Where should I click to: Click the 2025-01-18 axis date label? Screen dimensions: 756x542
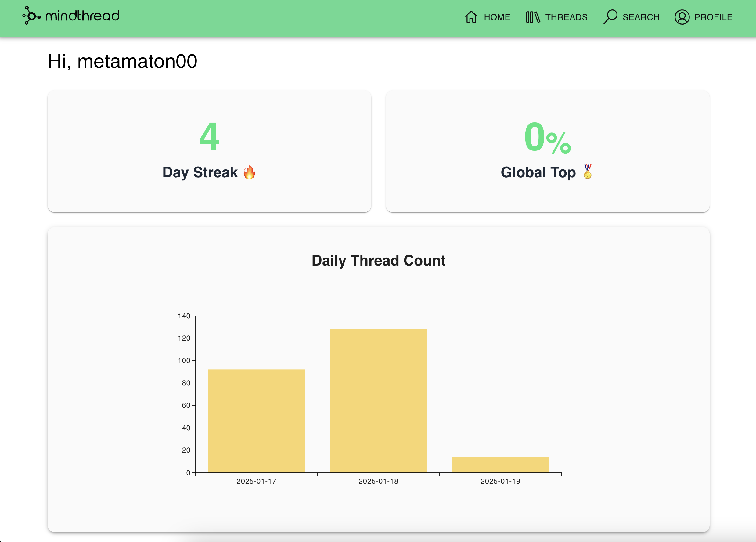378,481
